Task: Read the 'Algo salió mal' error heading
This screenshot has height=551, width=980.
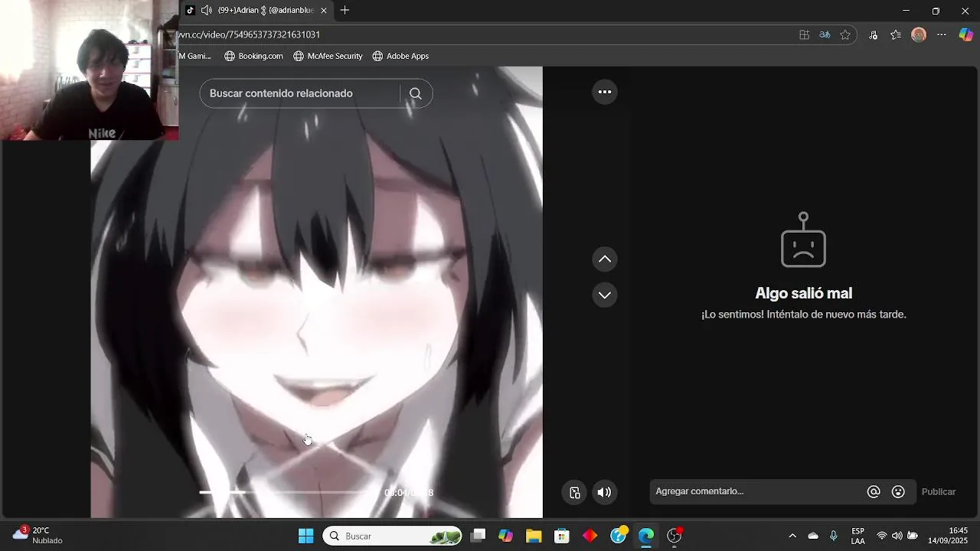Action: pos(803,293)
